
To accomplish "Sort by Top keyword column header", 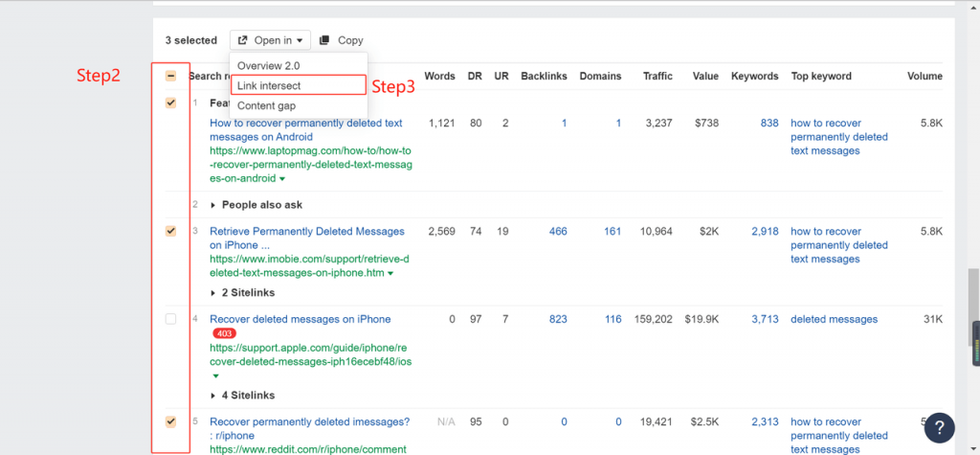I will [821, 77].
